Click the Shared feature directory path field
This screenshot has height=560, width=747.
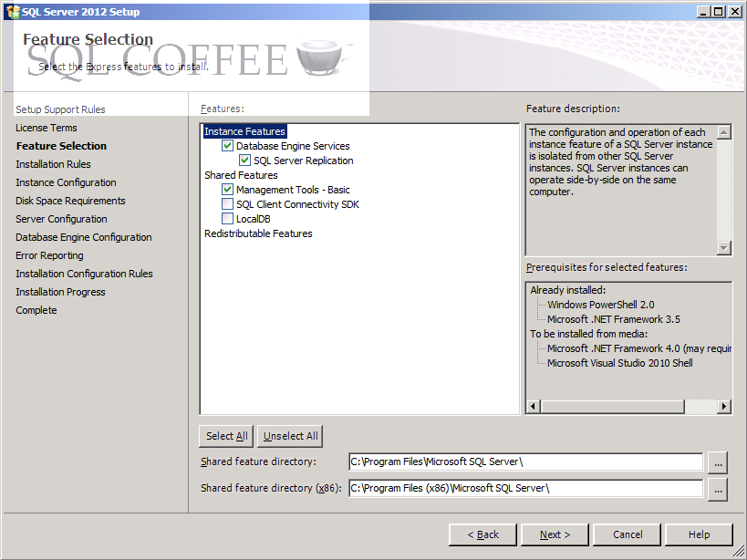tap(526, 461)
